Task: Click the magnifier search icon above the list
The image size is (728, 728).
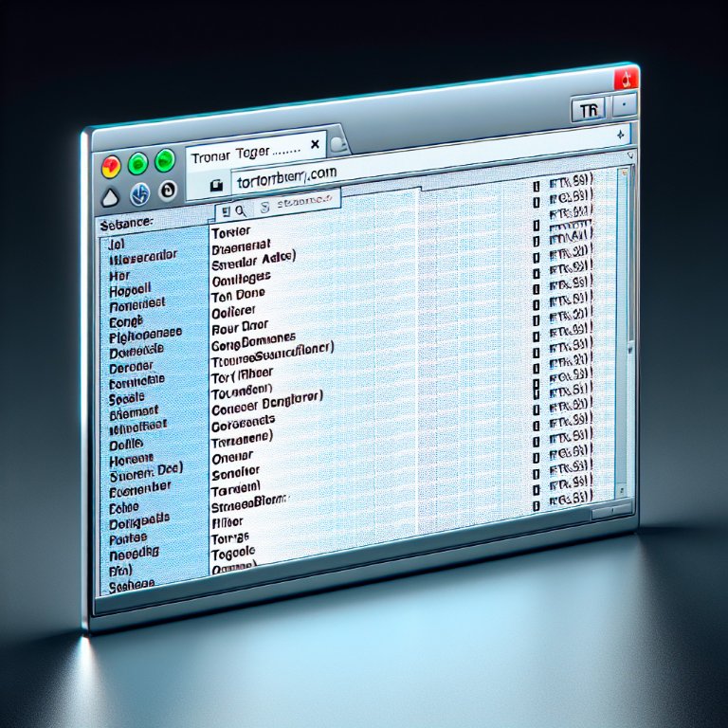Action: click(240, 209)
